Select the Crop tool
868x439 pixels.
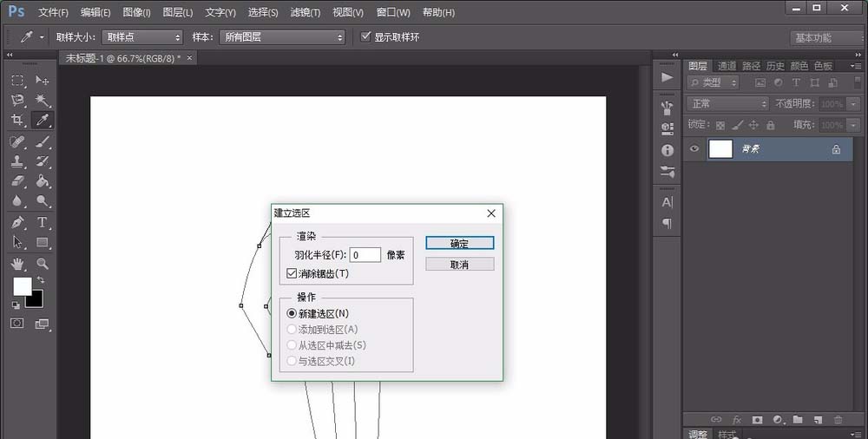[x=17, y=120]
